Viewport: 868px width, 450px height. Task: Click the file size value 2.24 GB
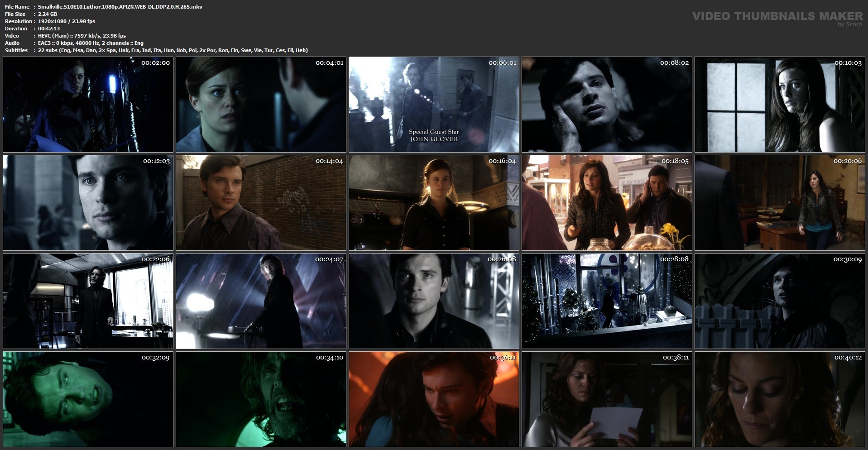(x=48, y=14)
